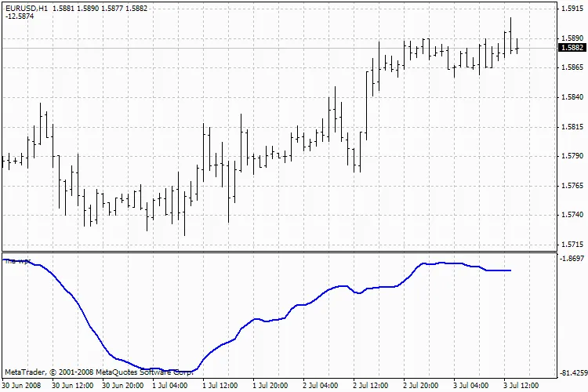Image resolution: width=588 pixels, height=392 pixels.
Task: Click the -81.4259 indicator scale value
Action: click(570, 373)
